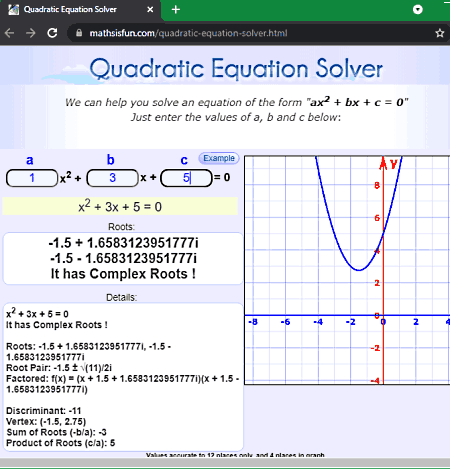Open the circular profile menu in title bar

(418, 9)
